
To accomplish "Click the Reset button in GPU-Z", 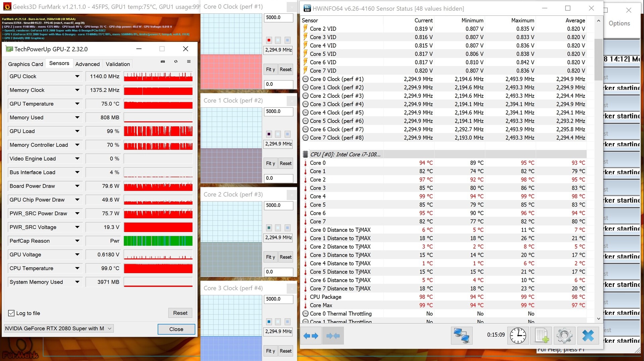I will pyautogui.click(x=180, y=313).
